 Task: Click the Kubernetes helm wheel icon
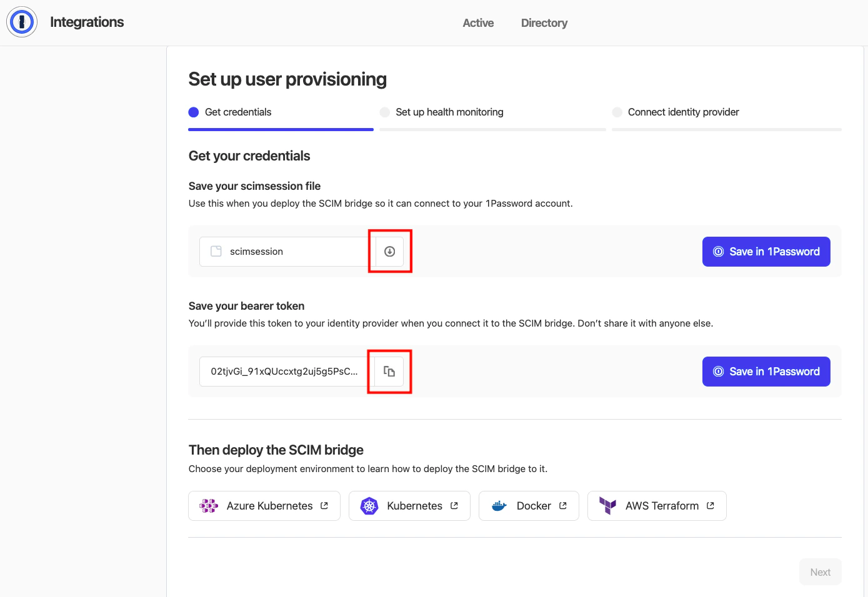tap(369, 506)
